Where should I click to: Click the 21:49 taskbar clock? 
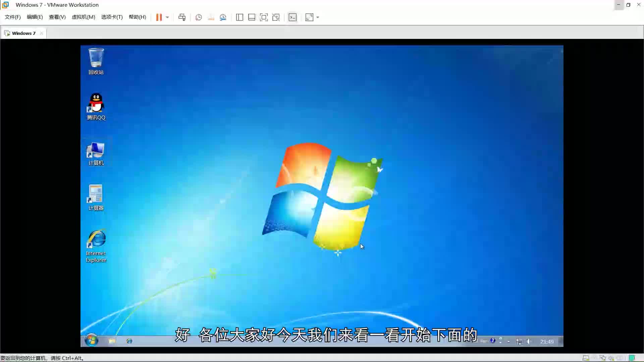click(x=547, y=342)
